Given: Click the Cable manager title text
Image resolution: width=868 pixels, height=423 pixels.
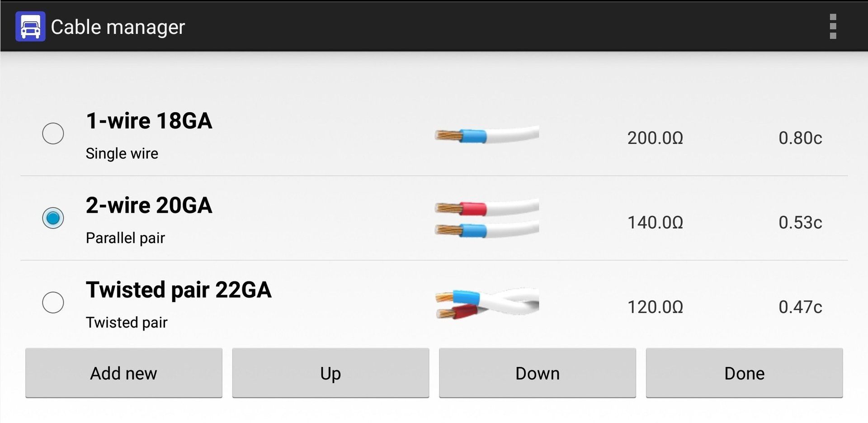Looking at the screenshot, I should (x=118, y=27).
